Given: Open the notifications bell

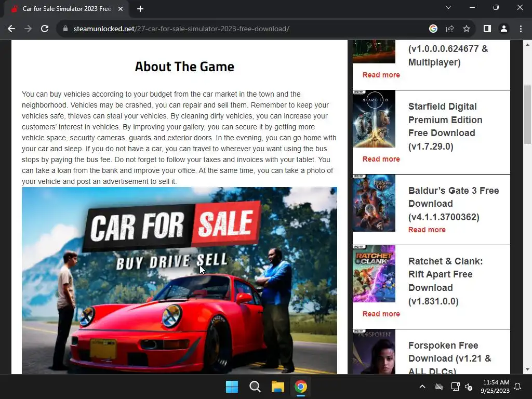Looking at the screenshot, I should coord(518,387).
